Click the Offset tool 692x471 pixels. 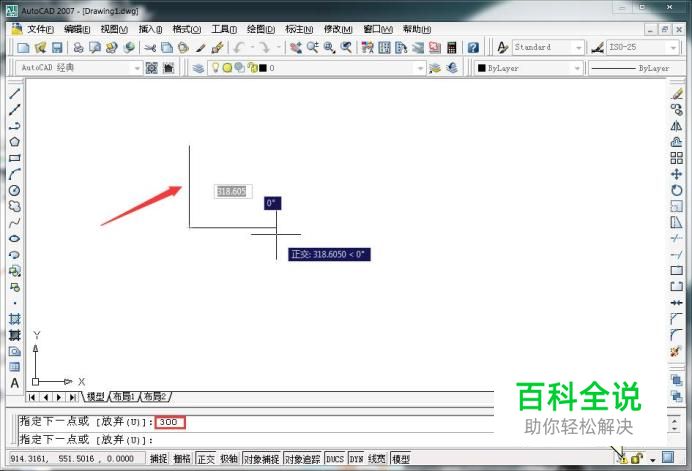(677, 142)
